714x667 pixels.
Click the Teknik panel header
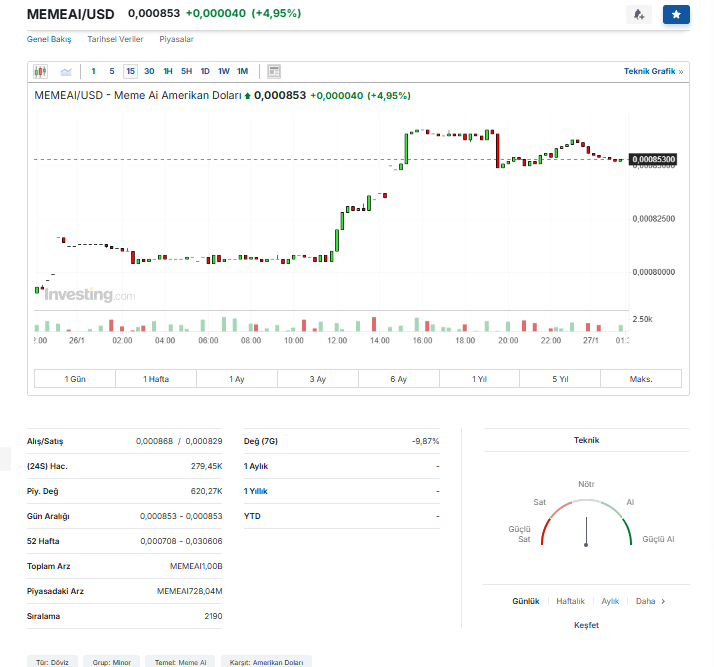(586, 440)
